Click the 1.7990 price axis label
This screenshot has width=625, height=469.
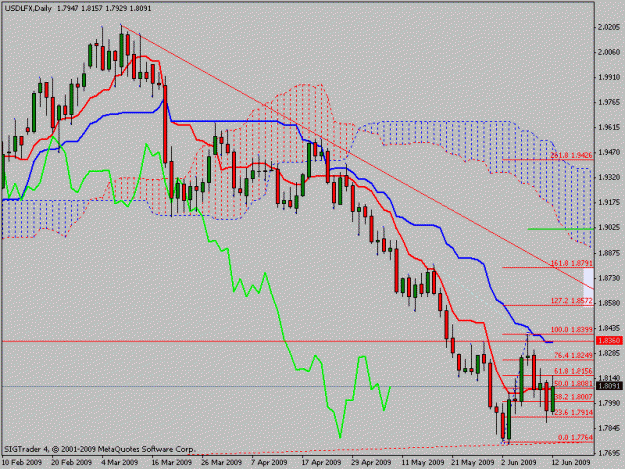click(x=609, y=403)
